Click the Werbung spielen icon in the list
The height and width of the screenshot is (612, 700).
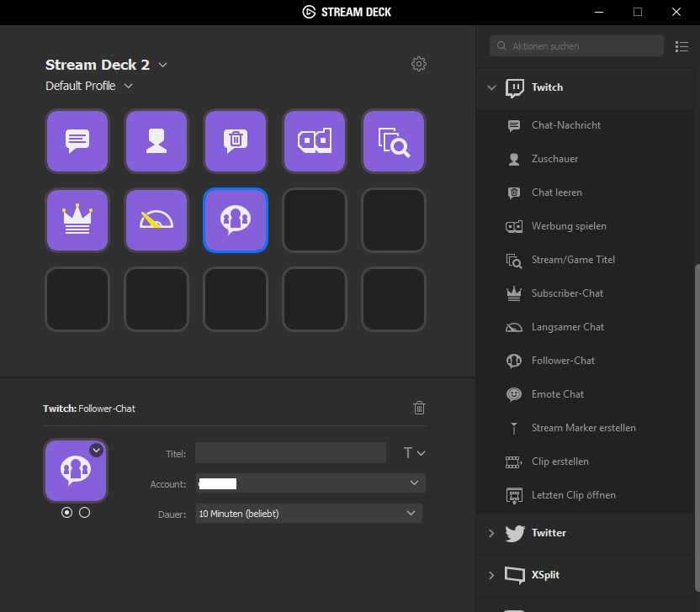[x=514, y=227]
